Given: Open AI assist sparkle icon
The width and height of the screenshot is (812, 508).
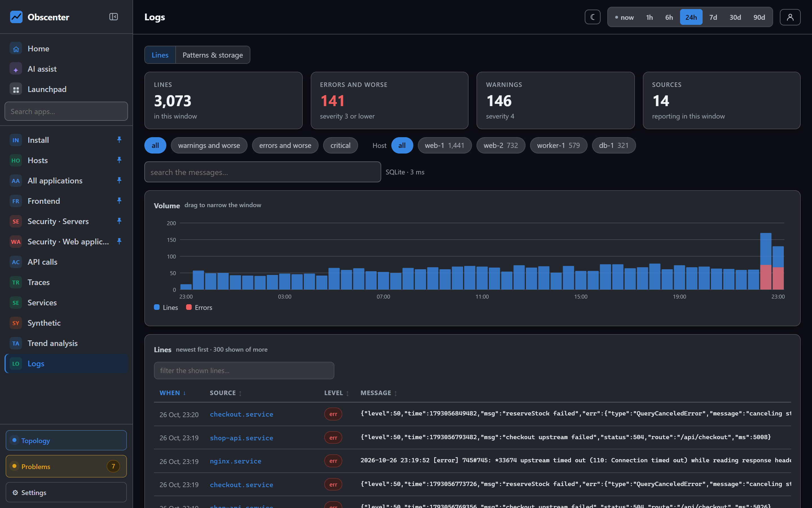Looking at the screenshot, I should tap(16, 69).
